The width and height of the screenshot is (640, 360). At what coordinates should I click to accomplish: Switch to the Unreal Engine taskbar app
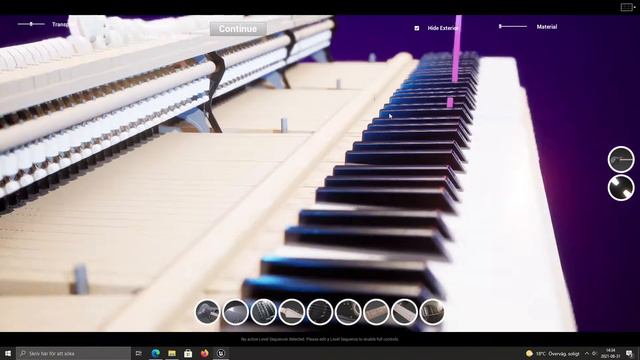click(x=221, y=353)
